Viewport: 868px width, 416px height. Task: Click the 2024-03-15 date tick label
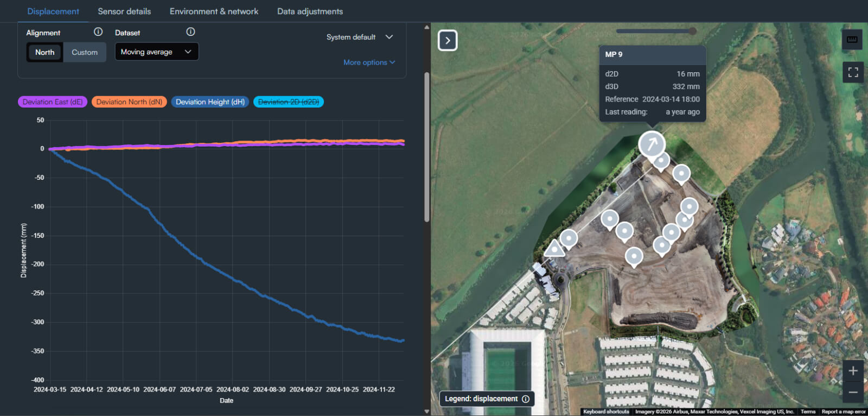[50, 389]
